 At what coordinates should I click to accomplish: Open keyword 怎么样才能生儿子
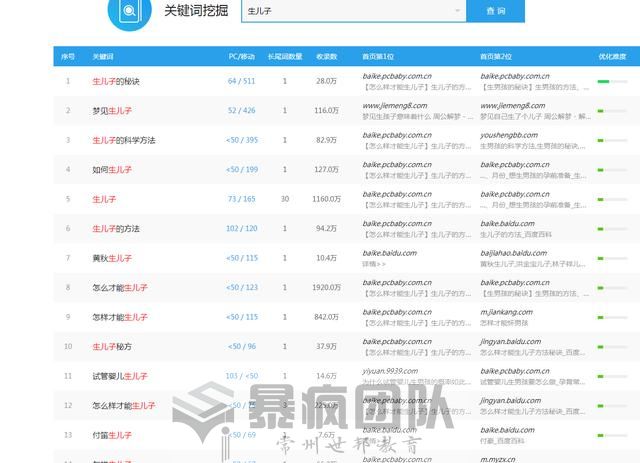point(124,405)
